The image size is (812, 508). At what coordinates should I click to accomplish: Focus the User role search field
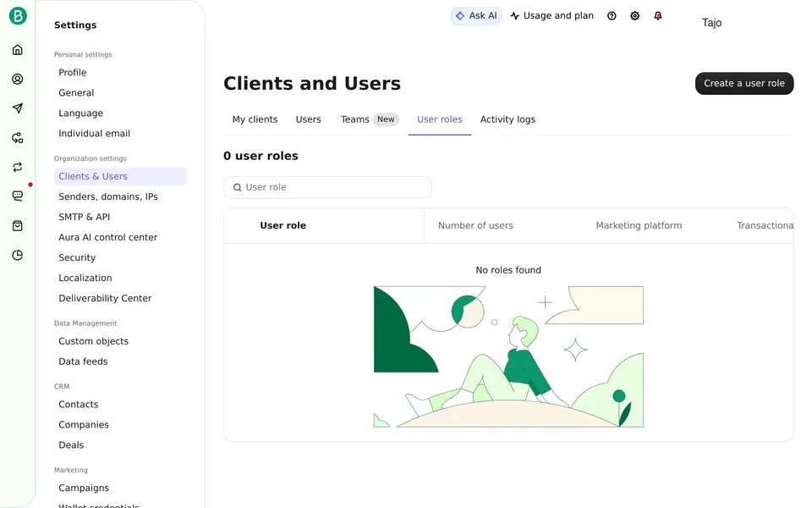pyautogui.click(x=327, y=187)
